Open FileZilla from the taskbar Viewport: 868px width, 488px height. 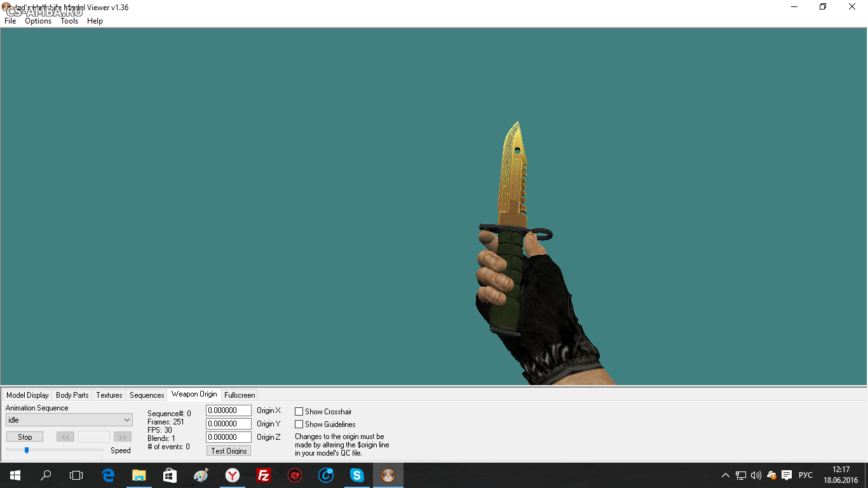point(263,475)
